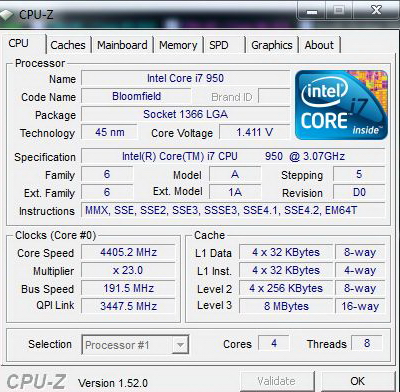Click the processor Name field

185,79
